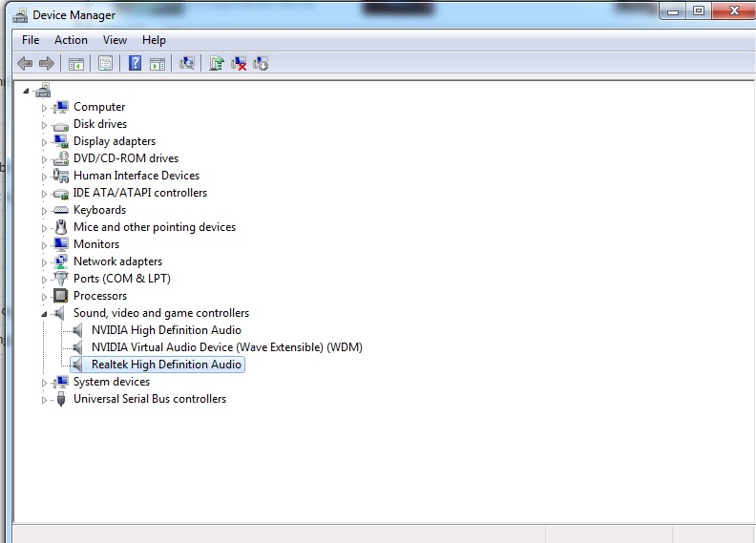Click the Keyboards category icon

click(61, 210)
